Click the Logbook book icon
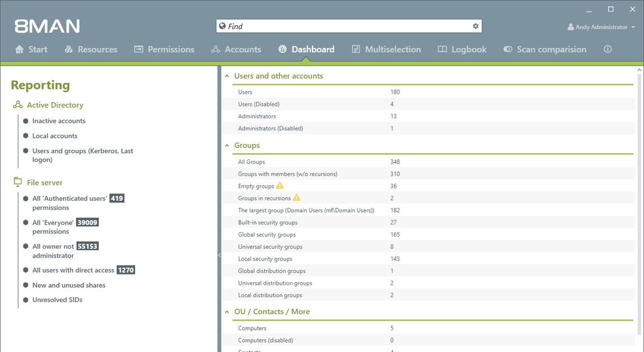 pos(442,49)
